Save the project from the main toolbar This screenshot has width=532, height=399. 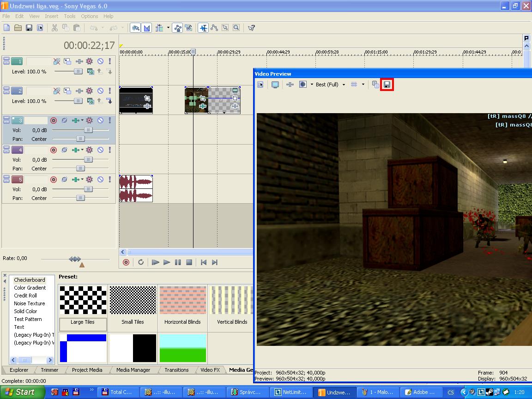(x=29, y=28)
